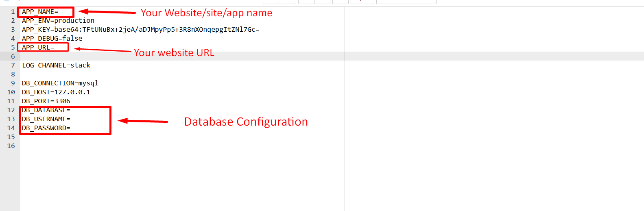Click the APP_KEY base64 value line

coord(140,30)
